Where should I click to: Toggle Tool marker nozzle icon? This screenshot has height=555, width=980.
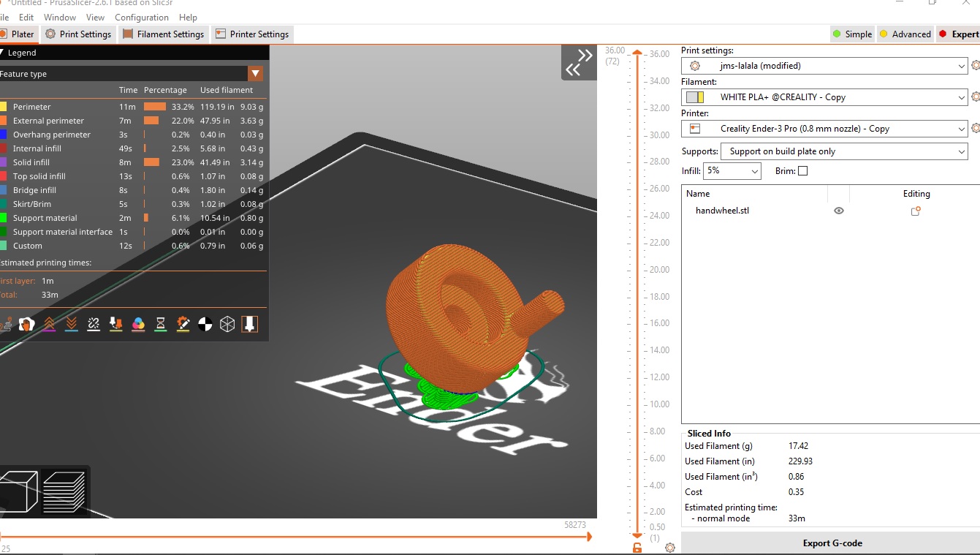click(x=249, y=324)
